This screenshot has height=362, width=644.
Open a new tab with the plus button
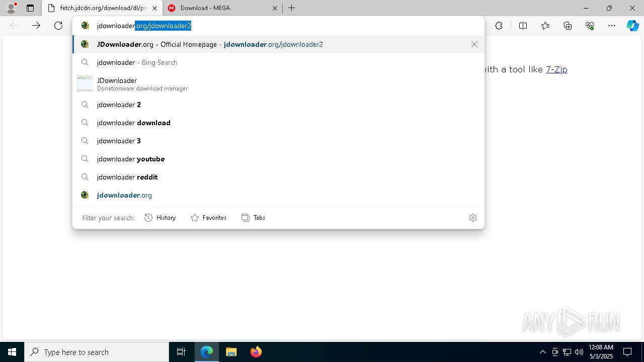click(x=291, y=8)
